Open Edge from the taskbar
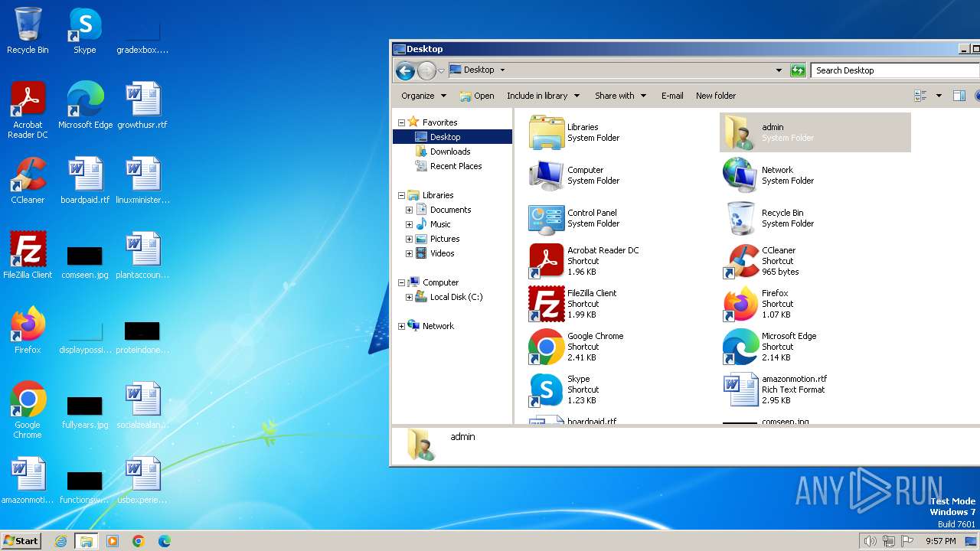 coord(165,541)
